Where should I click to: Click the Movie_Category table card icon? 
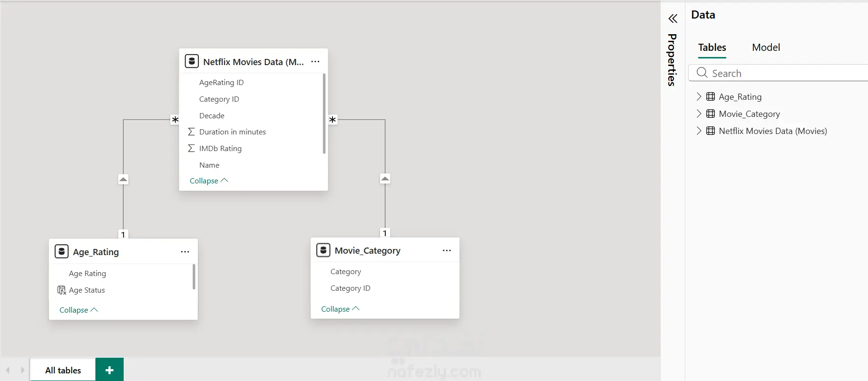323,250
